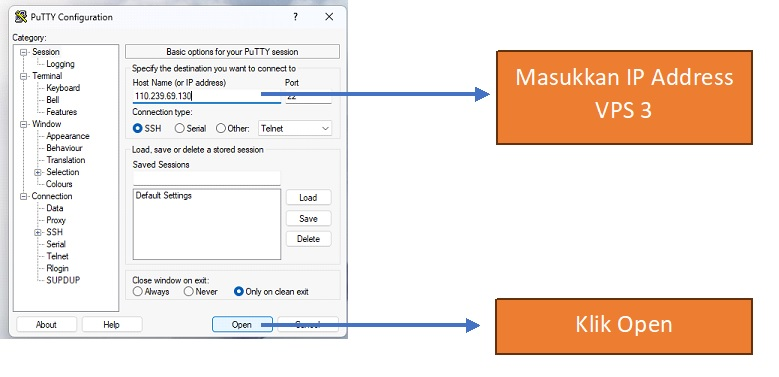Screen dimensions: 779x377
Task: Select the Serial connection type radio
Action: (x=179, y=129)
